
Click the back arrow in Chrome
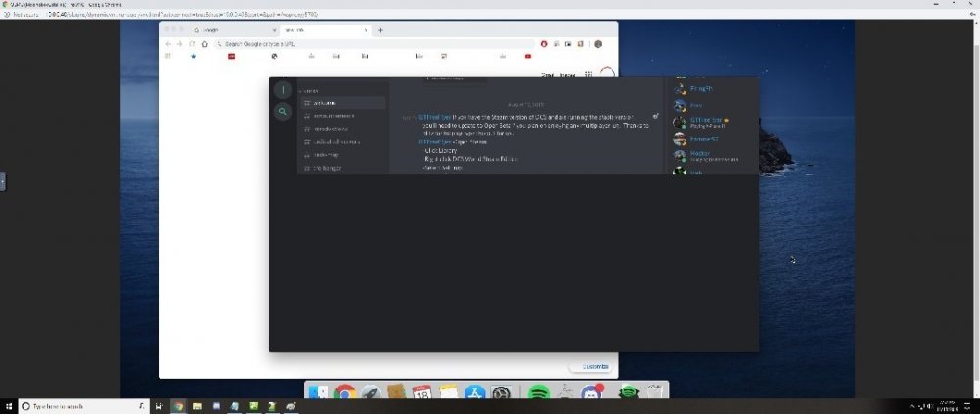click(x=168, y=44)
